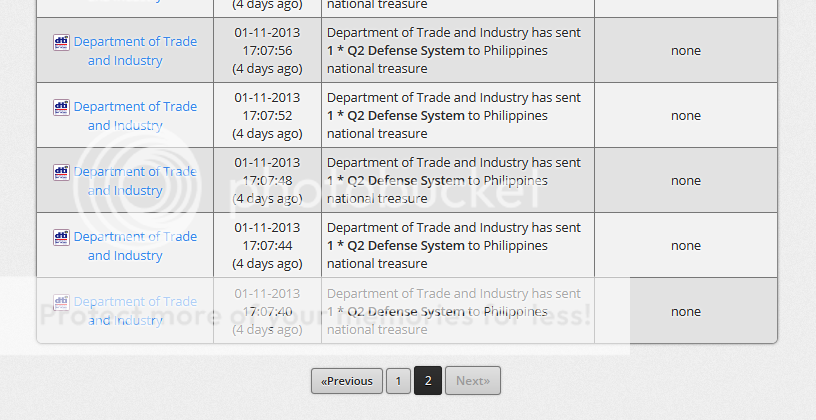Select the 17:07:40 timestamp cell

[267, 311]
